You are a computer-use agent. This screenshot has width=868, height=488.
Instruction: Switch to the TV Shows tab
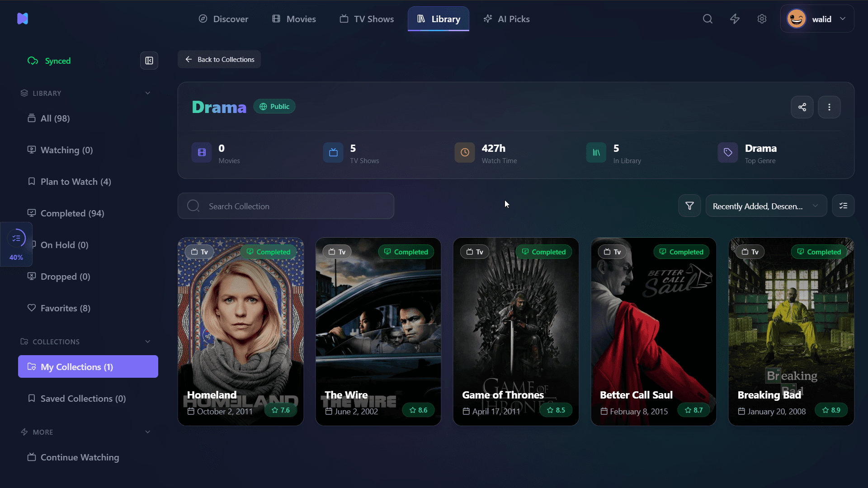(367, 19)
